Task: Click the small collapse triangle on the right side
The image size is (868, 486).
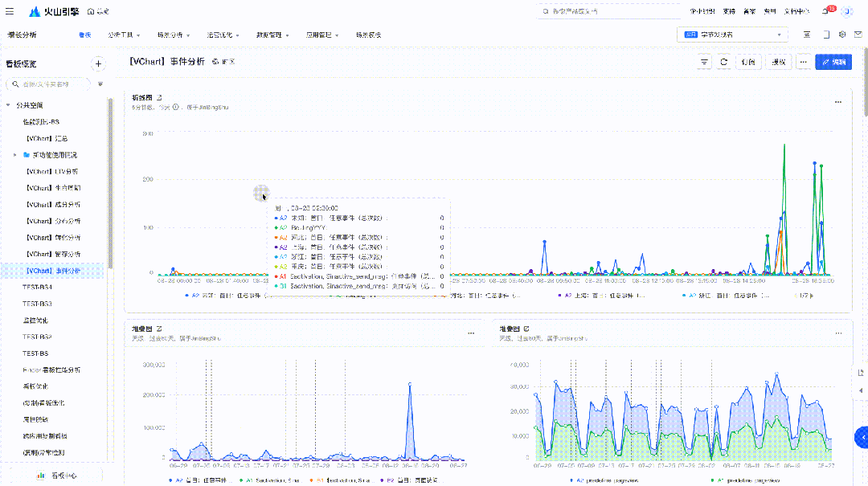Action: pyautogui.click(x=861, y=390)
